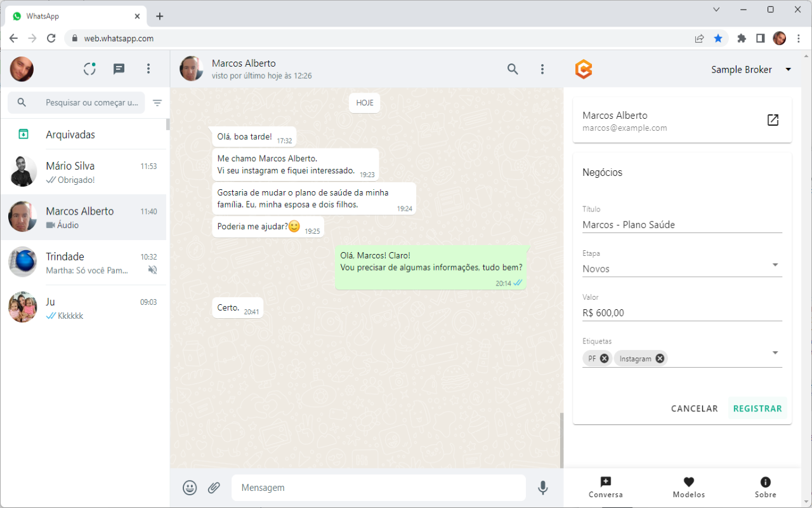Select the Marcos Alberto chat in list
Screen dimensions: 812x508
[x=83, y=217]
